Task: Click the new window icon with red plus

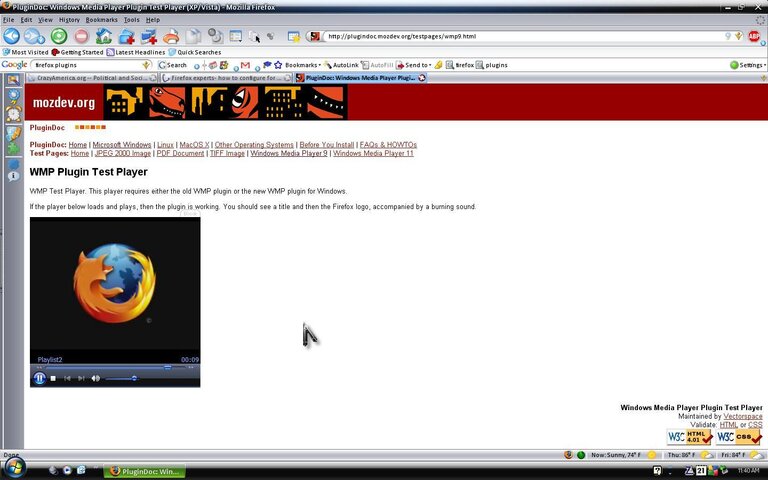Action: (x=148, y=36)
